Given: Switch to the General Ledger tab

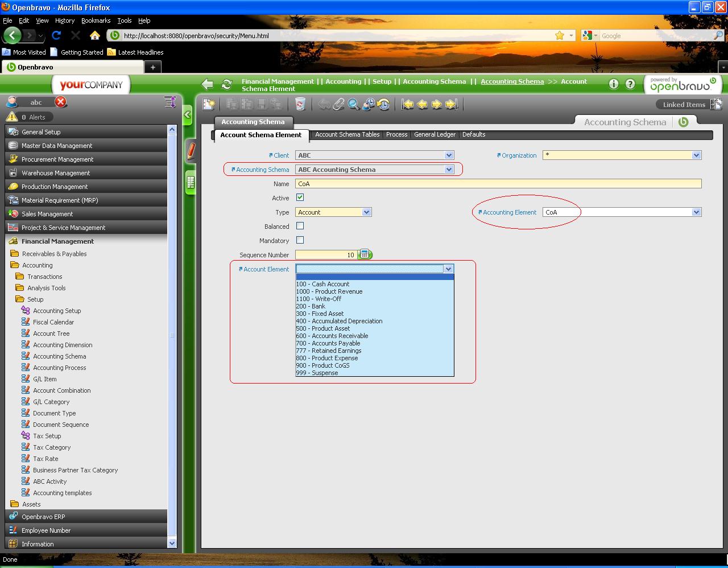Looking at the screenshot, I should point(435,134).
